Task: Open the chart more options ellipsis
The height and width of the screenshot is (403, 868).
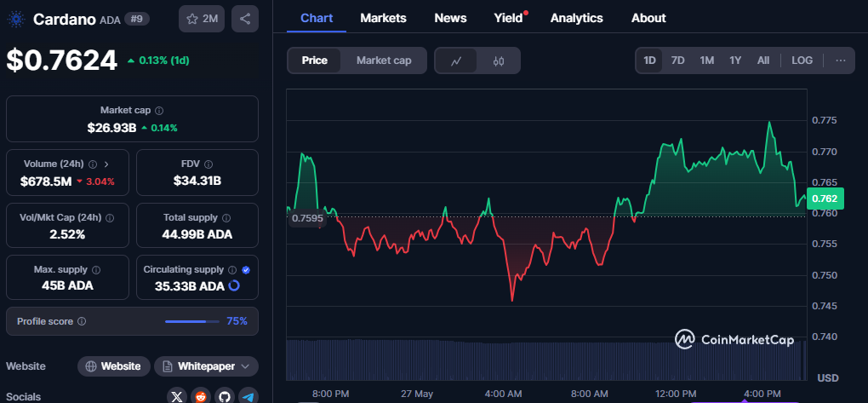Action: (x=840, y=60)
